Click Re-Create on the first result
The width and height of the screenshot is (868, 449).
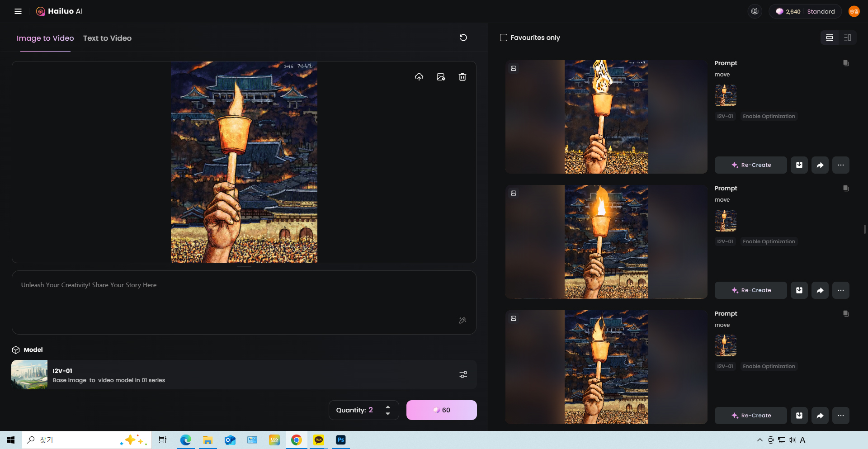[x=751, y=165]
